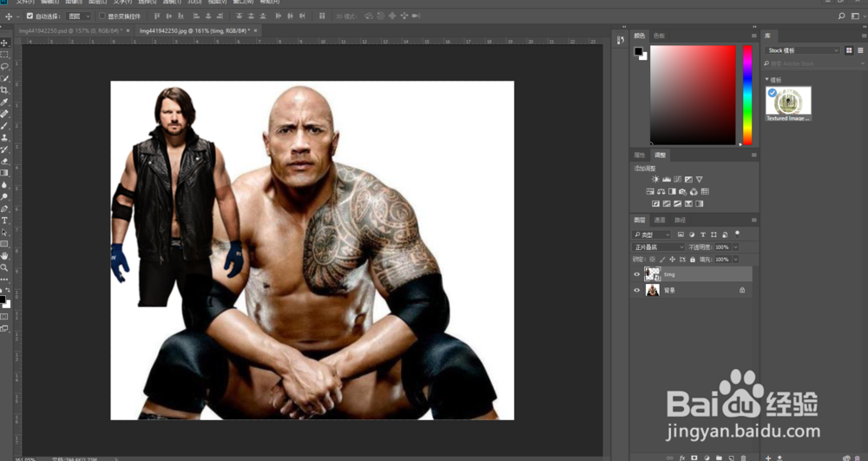The width and height of the screenshot is (868, 461).
Task: Toggle the Auto-Select checkbox
Action: click(30, 16)
